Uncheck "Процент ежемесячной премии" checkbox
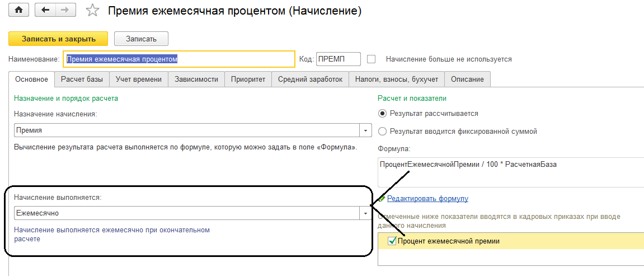Viewport: 644px width, 276px height. click(x=392, y=241)
